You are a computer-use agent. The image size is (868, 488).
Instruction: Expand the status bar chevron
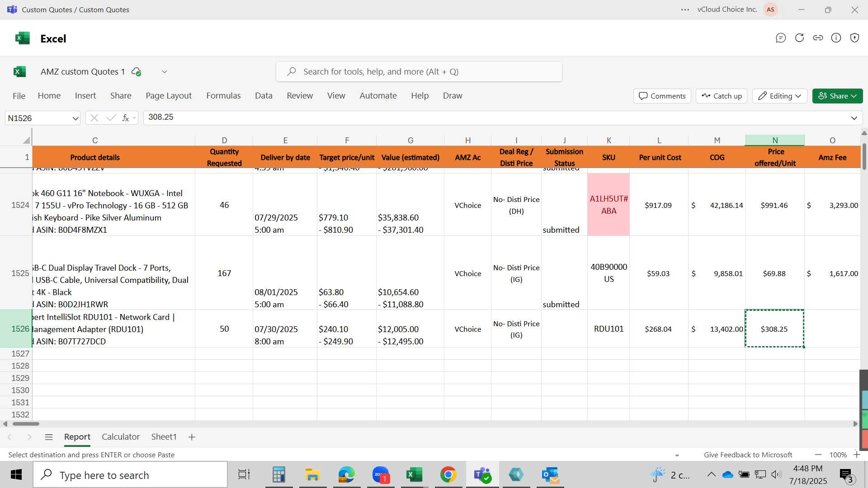(677, 455)
